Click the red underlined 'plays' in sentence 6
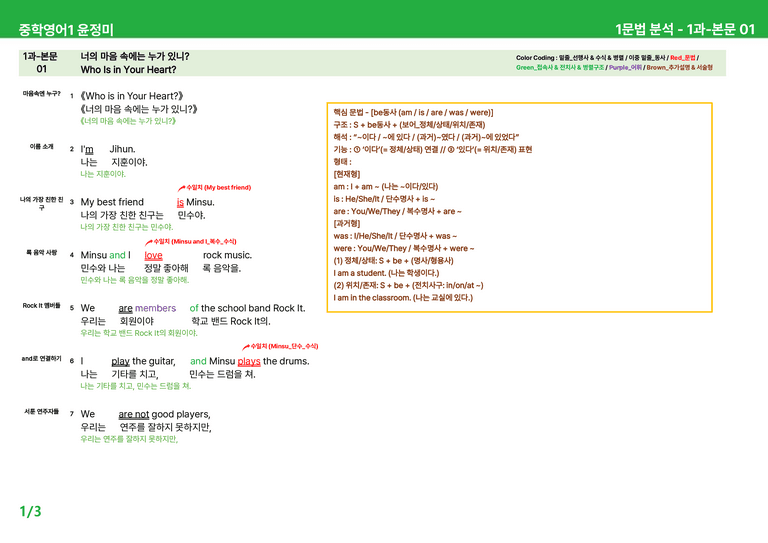 (249, 361)
